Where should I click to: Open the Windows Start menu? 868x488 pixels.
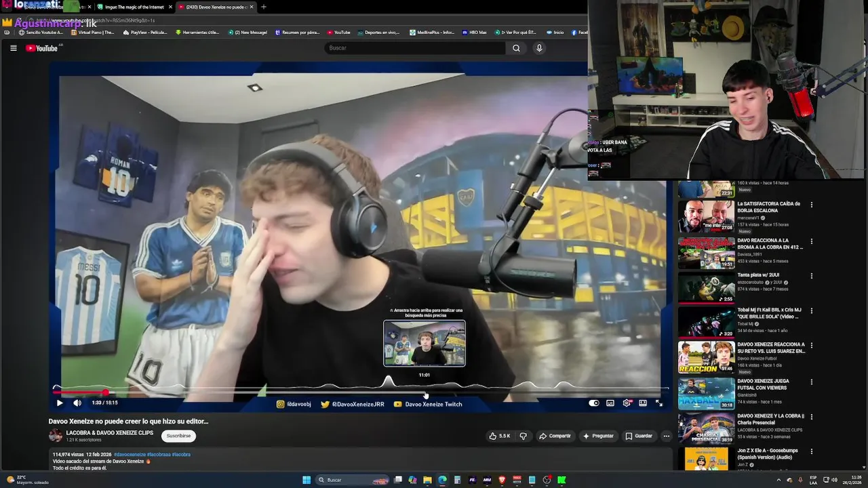pos(307,480)
